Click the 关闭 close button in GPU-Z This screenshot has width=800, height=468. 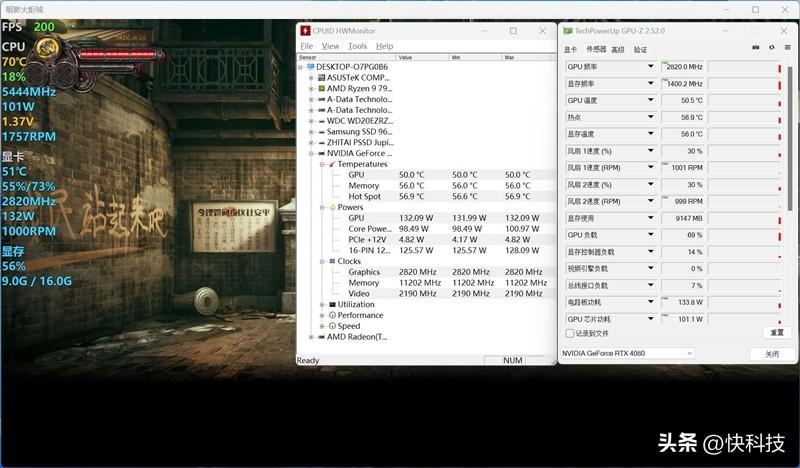tap(771, 354)
